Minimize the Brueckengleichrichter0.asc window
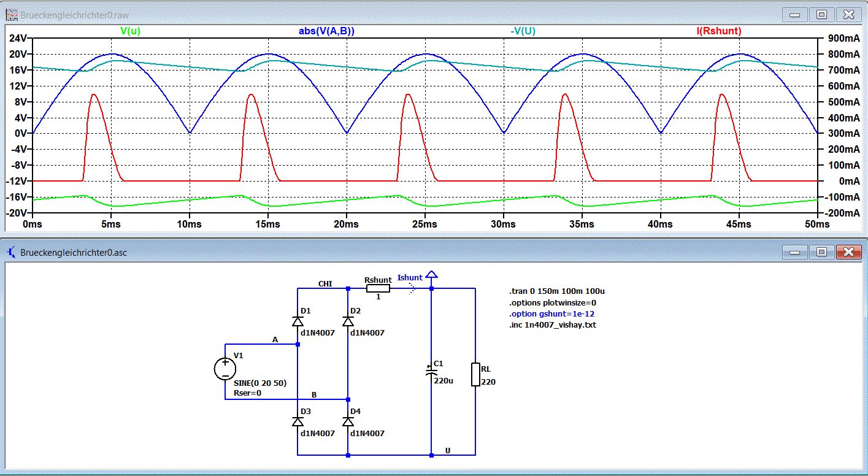 [x=796, y=251]
